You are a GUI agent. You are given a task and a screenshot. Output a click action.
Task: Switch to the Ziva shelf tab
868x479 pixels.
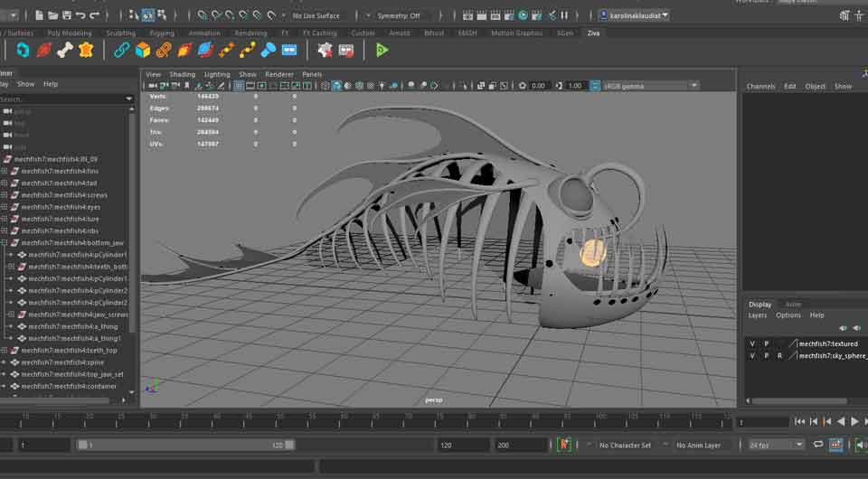tap(593, 33)
